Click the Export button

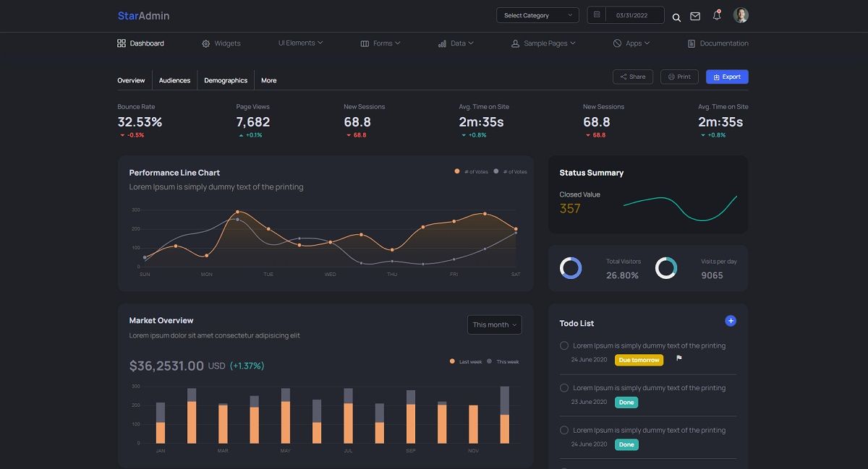[727, 77]
